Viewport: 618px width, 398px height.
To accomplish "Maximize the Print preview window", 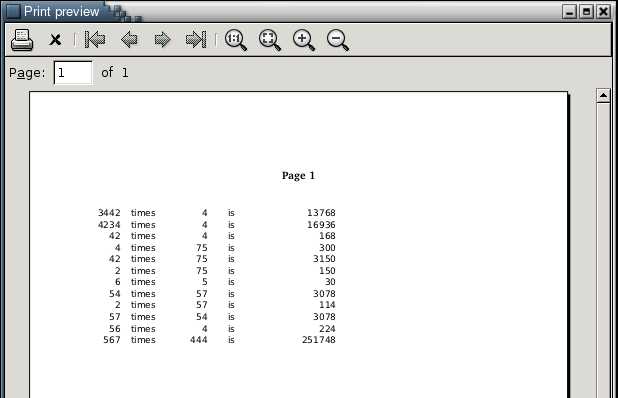I will [586, 11].
